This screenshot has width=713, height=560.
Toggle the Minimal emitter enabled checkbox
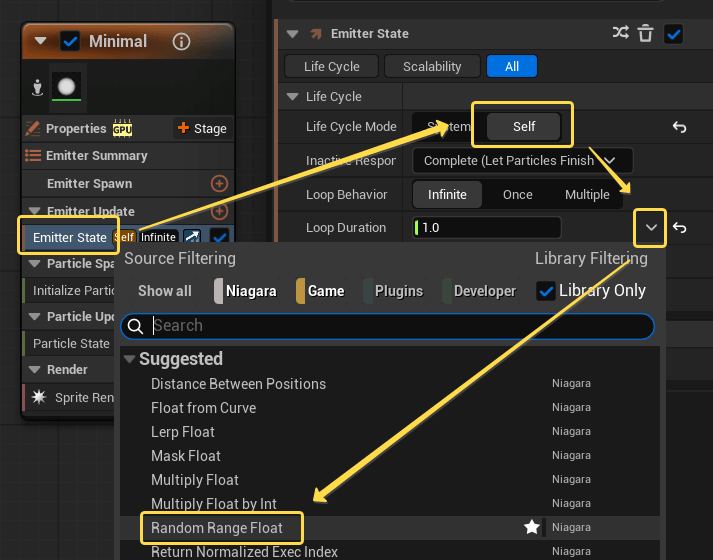[70, 42]
